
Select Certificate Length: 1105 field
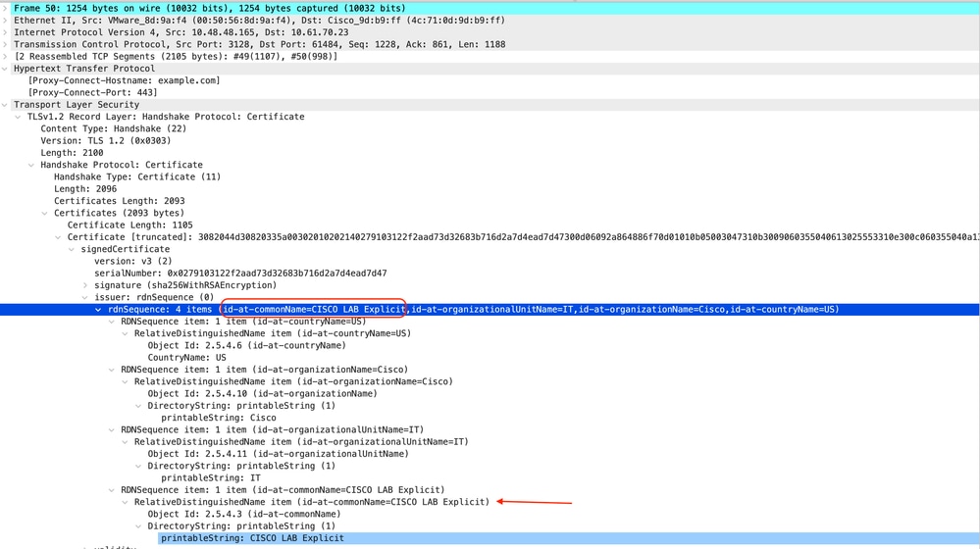tap(130, 225)
